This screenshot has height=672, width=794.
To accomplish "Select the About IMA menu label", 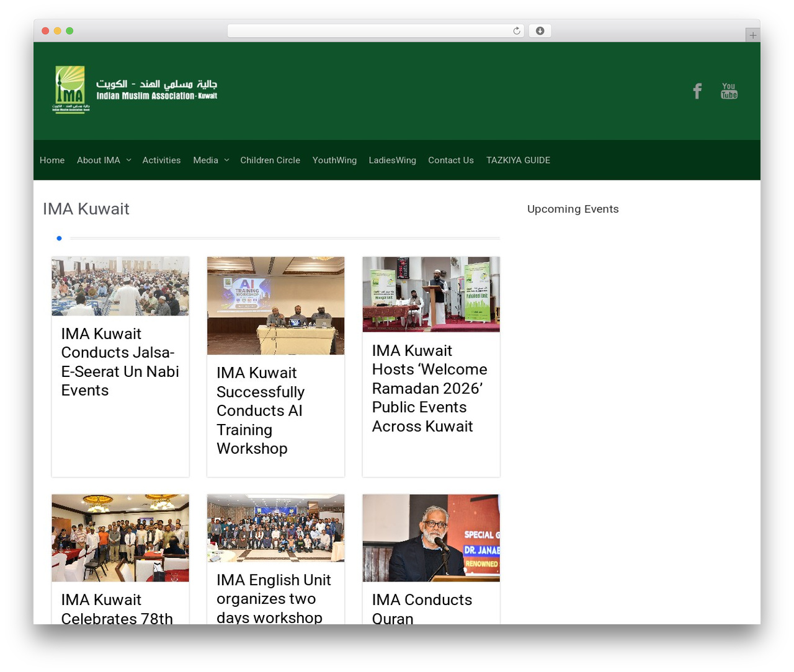I will [x=99, y=160].
